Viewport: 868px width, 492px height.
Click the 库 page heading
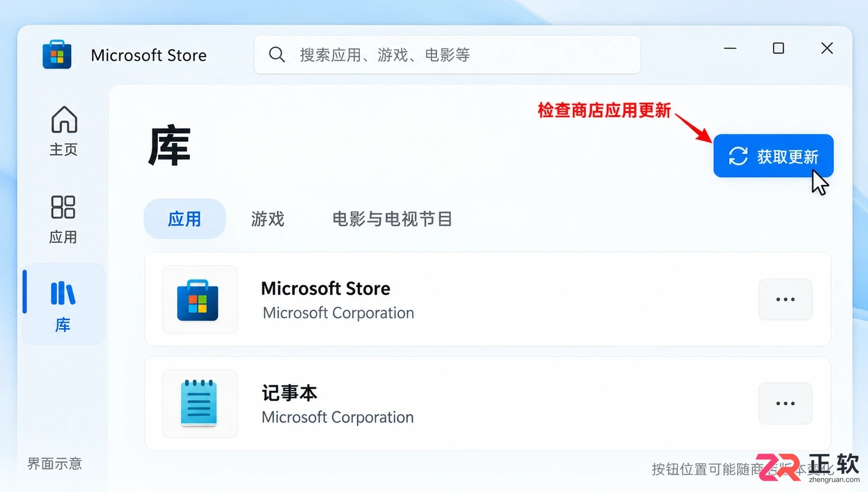click(169, 146)
